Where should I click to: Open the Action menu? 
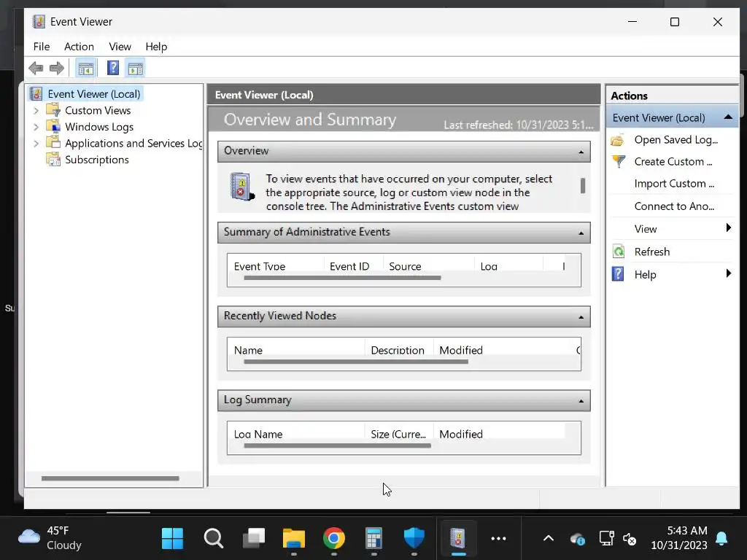coord(79,47)
